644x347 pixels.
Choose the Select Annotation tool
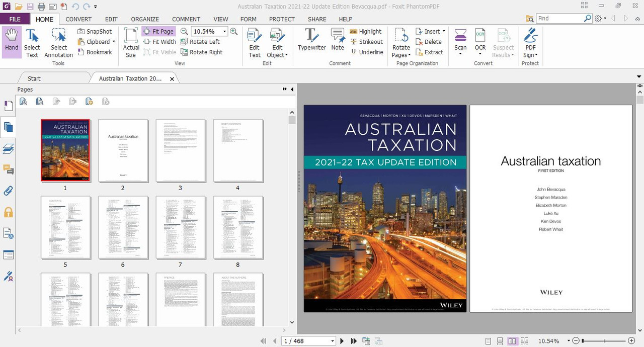tap(58, 43)
